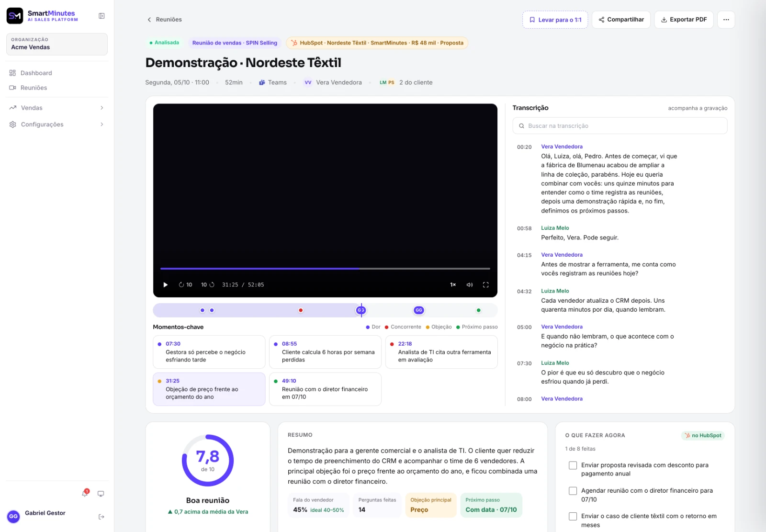The image size is (766, 532).
Task: Click the Fala do vendedor 45% stat
Action: click(318, 505)
